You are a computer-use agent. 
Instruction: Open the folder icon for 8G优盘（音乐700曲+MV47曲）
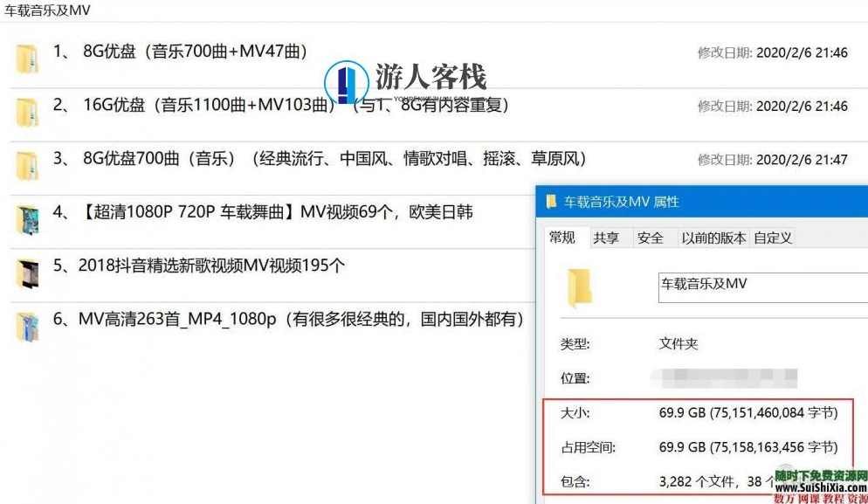click(x=27, y=58)
